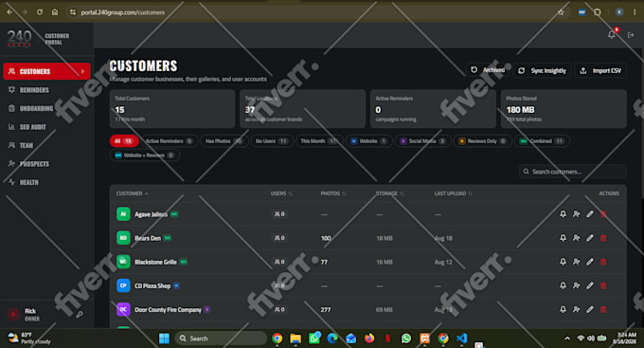Open the Blackstone Grille customer row
Viewport: 644px width, 348px height.
368,262
